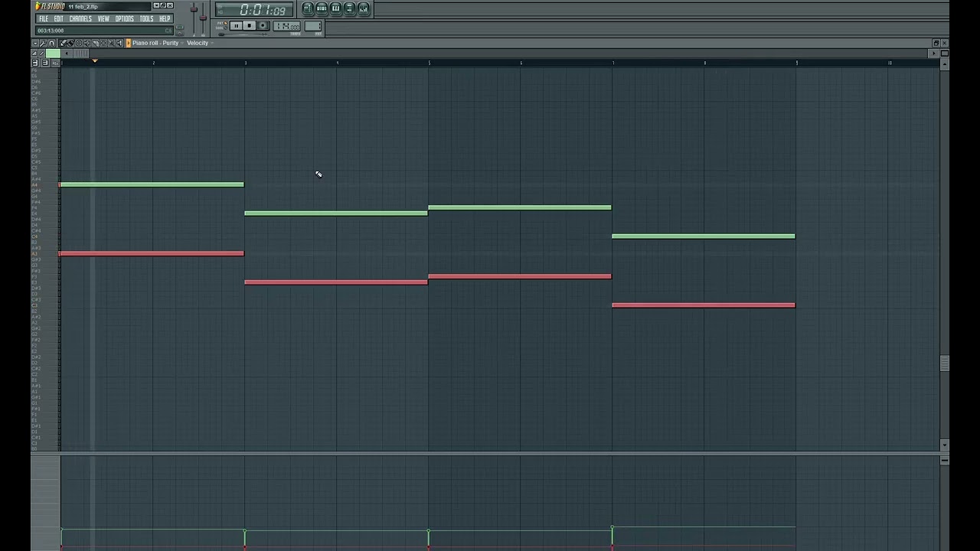Select the Slice tool in piano roll
The image size is (980, 551).
(x=95, y=43)
